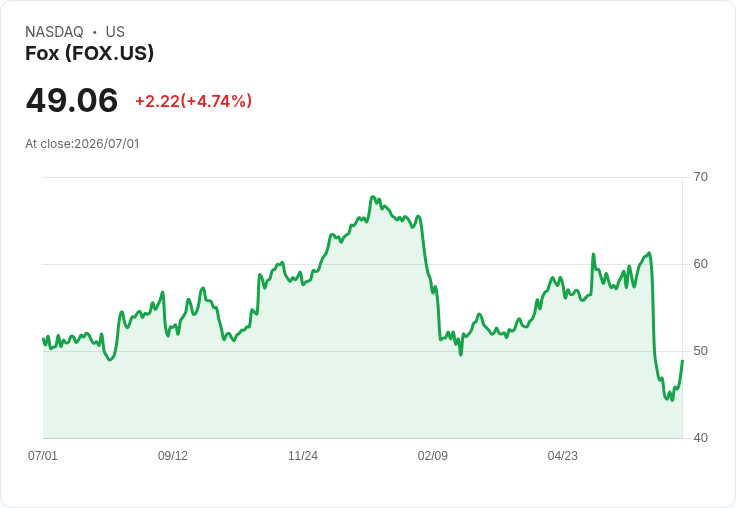Viewport: 736px width, 508px height.
Task: Click the +2.22(+4.74%) price change text
Action: tap(193, 101)
